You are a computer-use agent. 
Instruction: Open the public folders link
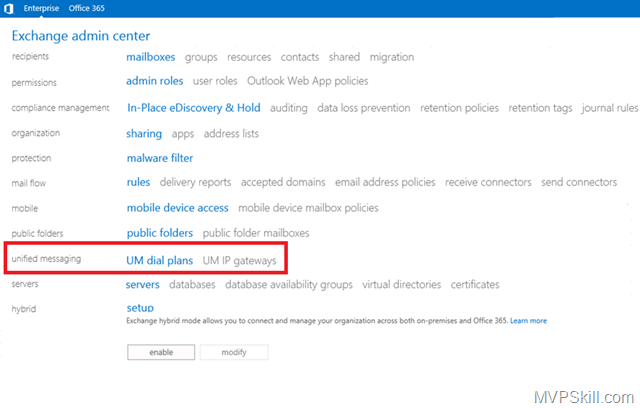160,233
